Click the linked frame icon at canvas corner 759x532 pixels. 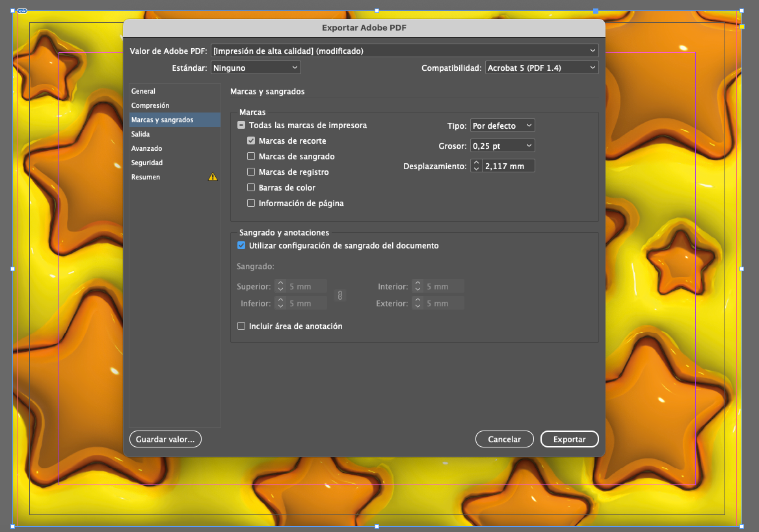coord(22,10)
